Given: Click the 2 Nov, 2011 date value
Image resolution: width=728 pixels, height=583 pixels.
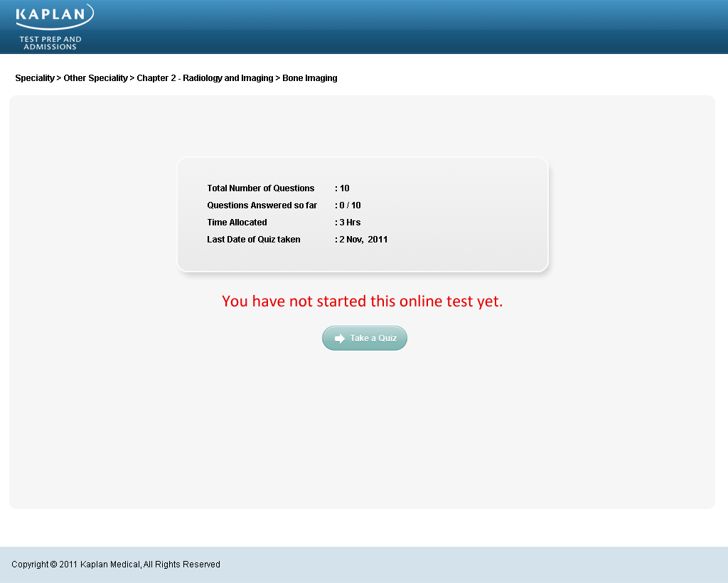Looking at the screenshot, I should (363, 240).
